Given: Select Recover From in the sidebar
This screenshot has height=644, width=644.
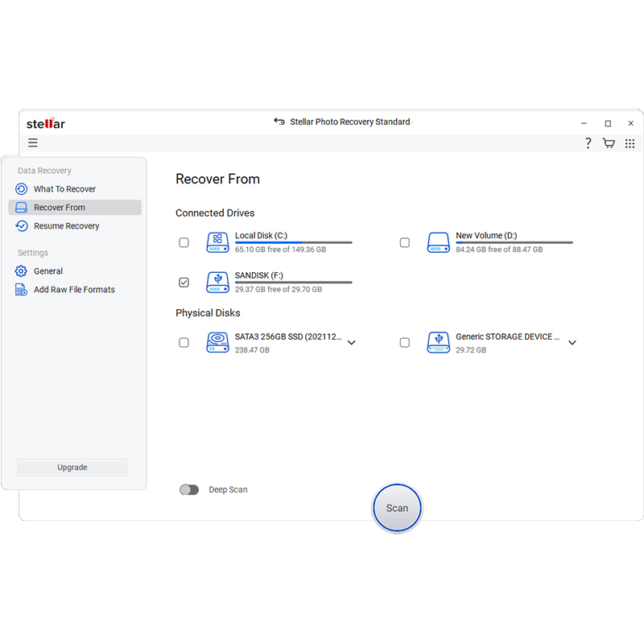Looking at the screenshot, I should point(75,208).
